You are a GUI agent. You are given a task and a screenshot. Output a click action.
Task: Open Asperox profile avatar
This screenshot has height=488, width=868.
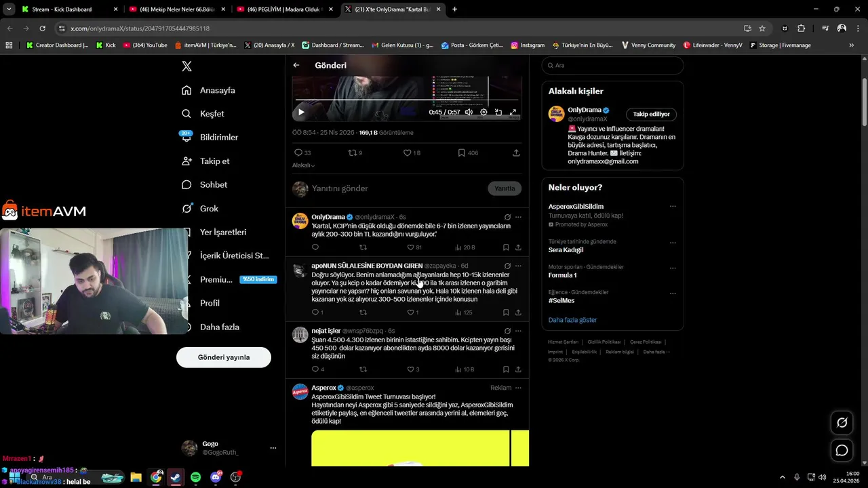point(300,392)
